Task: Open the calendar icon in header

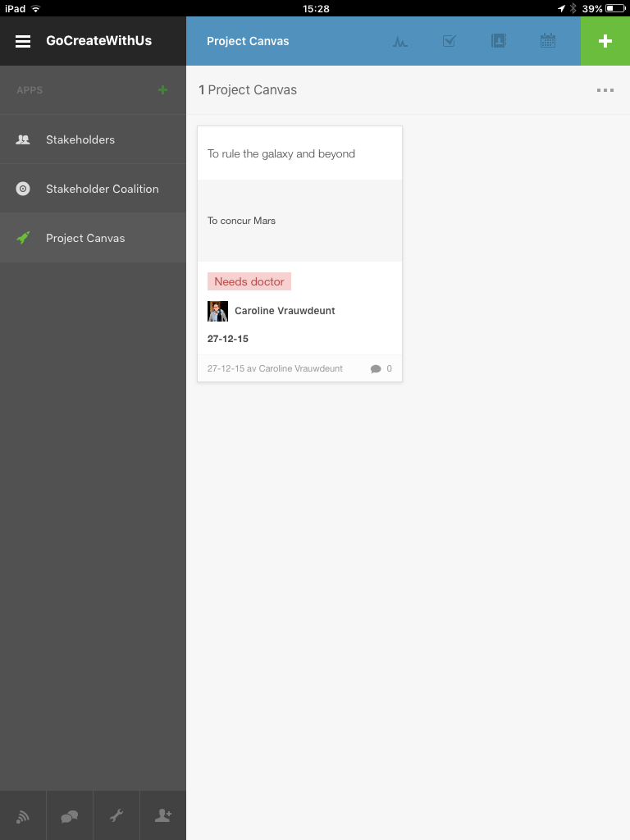Action: point(547,41)
